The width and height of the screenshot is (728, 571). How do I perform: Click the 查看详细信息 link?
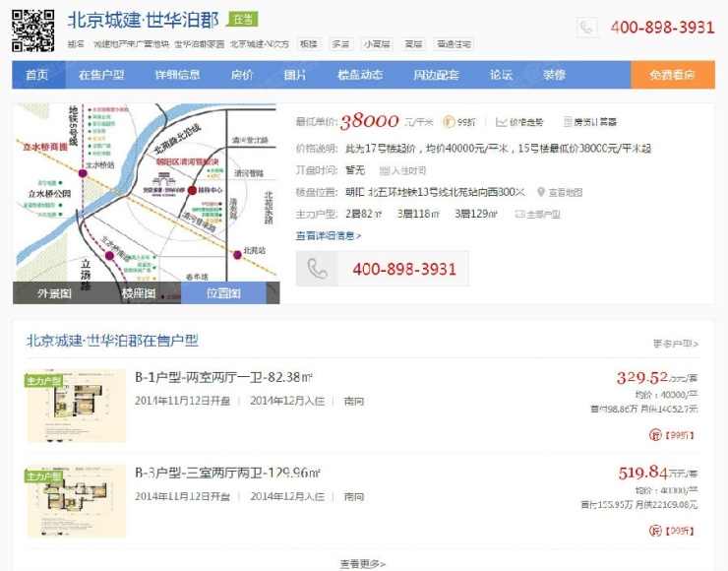pyautogui.click(x=329, y=236)
